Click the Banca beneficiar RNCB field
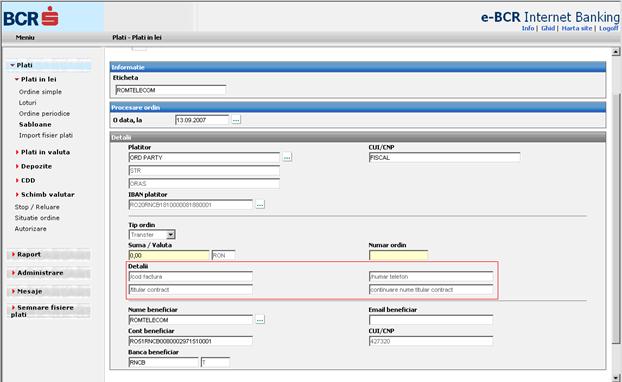This screenshot has width=622, height=382. click(163, 362)
